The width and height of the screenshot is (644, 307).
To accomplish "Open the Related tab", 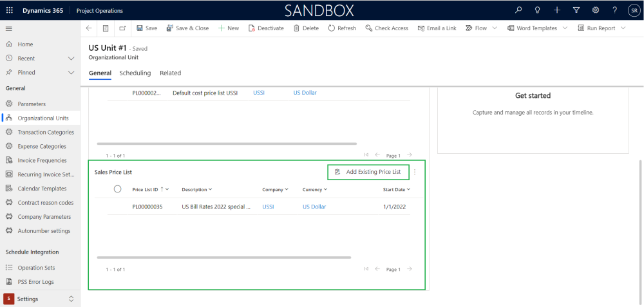I will point(171,73).
